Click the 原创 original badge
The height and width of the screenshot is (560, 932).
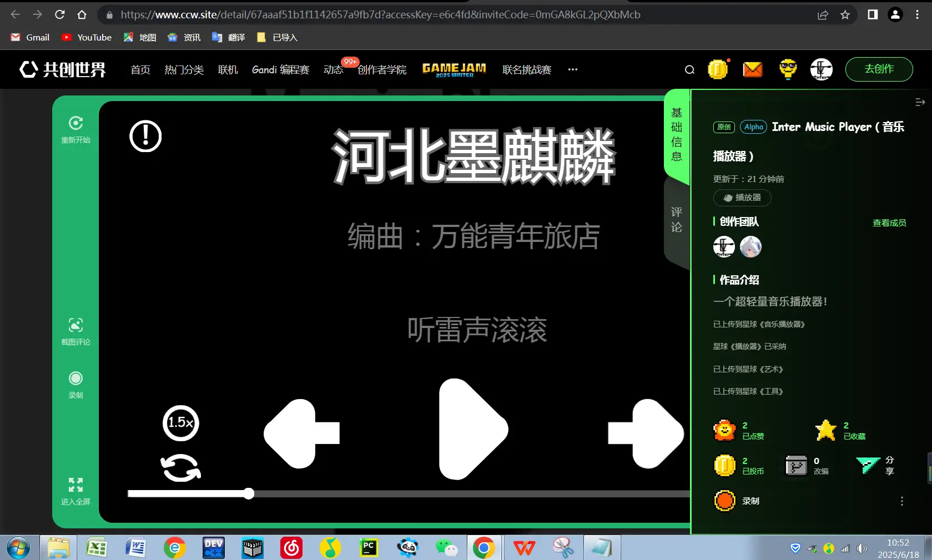pos(724,127)
